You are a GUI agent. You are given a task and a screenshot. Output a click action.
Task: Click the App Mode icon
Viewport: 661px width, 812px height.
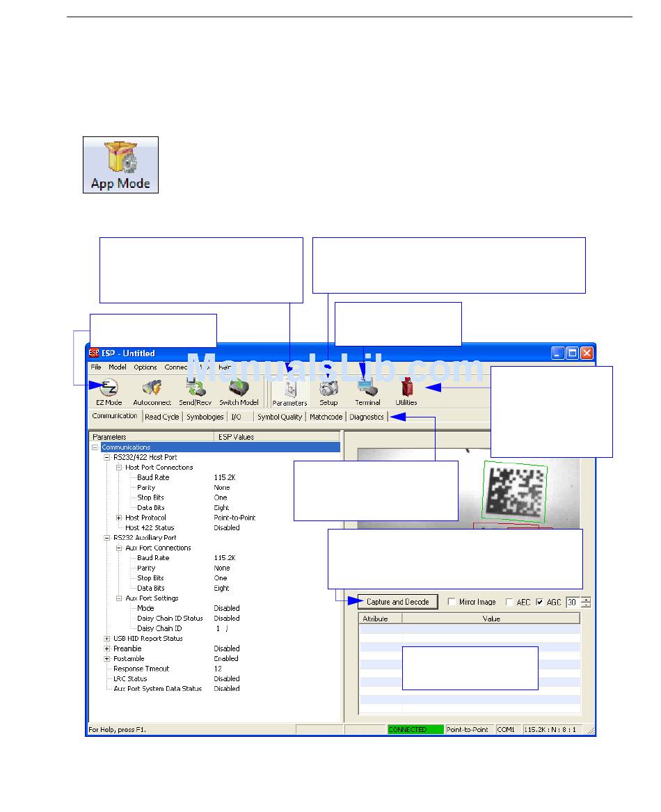tap(120, 165)
